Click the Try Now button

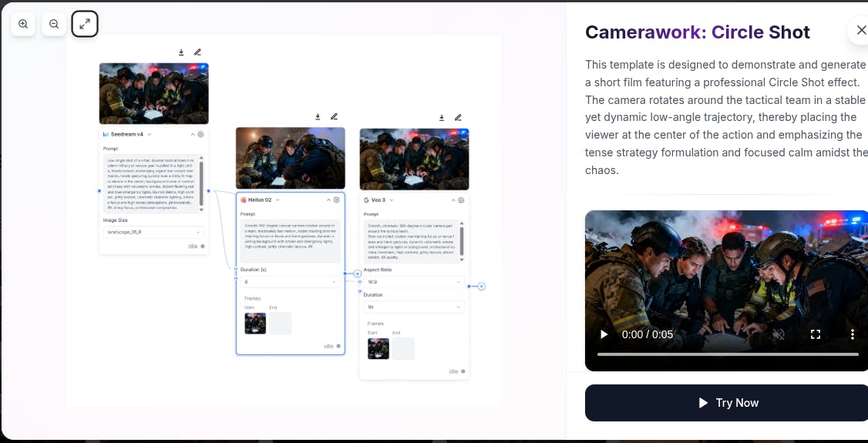(726, 403)
